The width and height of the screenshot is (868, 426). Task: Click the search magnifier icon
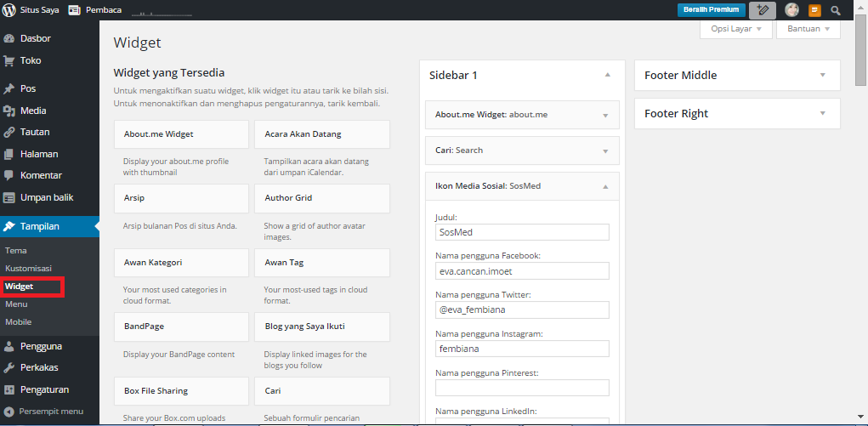836,10
